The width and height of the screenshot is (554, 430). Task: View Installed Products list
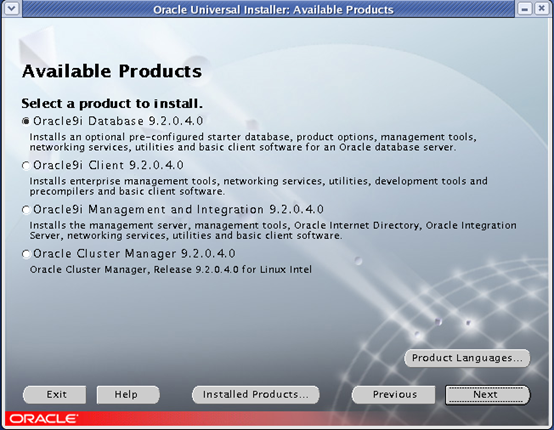(x=255, y=394)
